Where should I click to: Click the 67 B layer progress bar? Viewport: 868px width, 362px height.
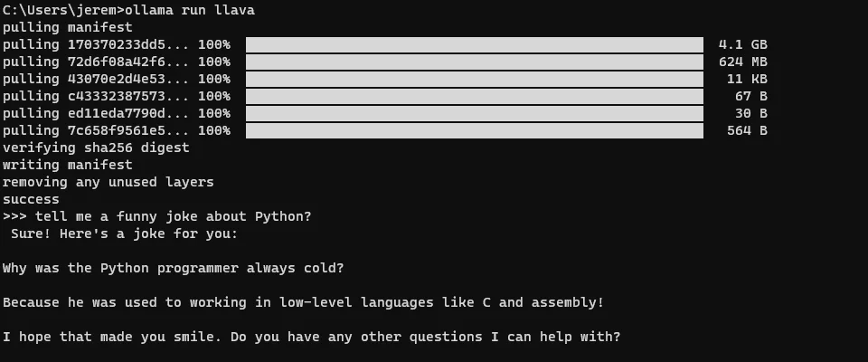coord(474,96)
